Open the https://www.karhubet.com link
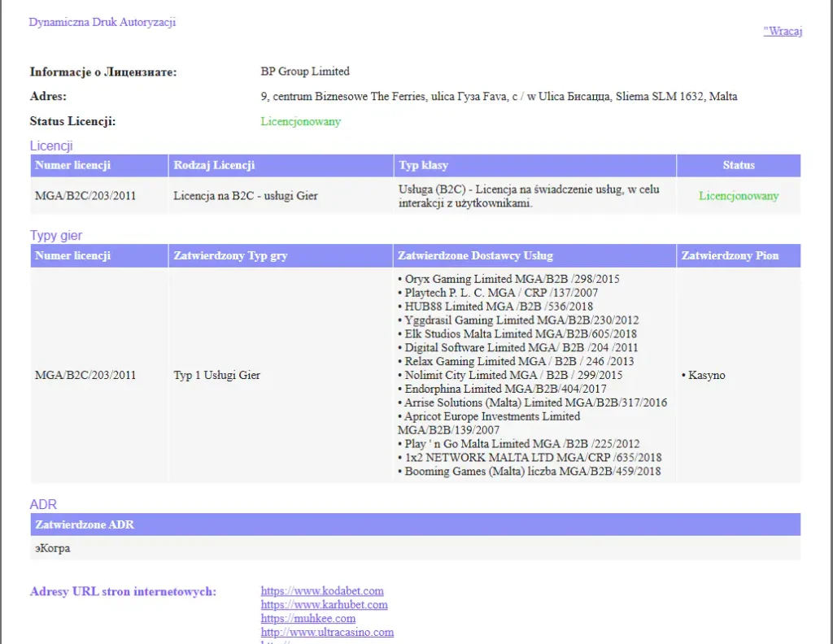 tap(324, 605)
